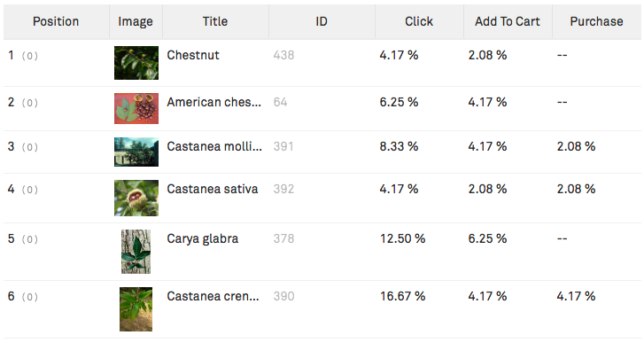Click the Image column header
Viewport: 644px width, 343px height.
pyautogui.click(x=136, y=21)
